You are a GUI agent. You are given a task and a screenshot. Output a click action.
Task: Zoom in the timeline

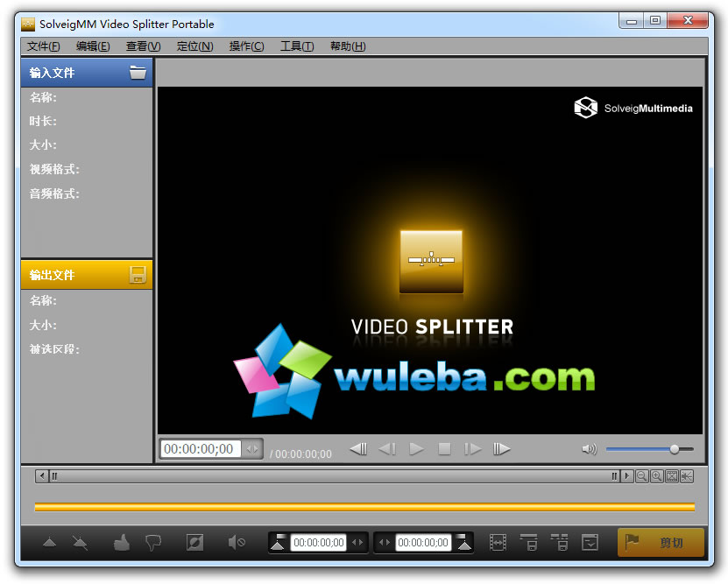point(656,476)
